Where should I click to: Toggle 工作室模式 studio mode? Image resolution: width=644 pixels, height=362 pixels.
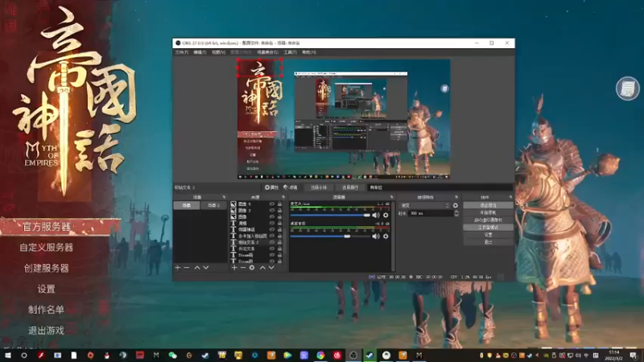(x=488, y=228)
